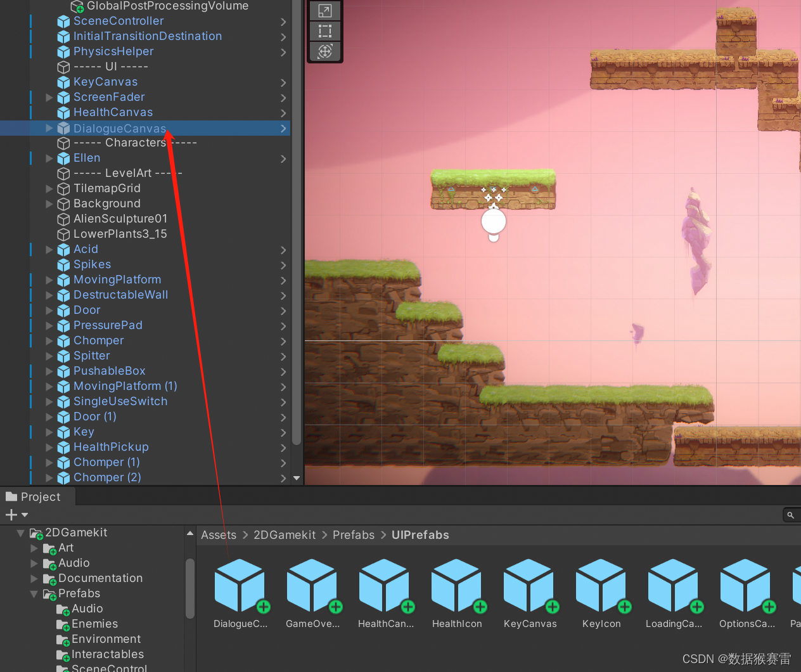
Task: Collapse the 2DGamekit folder tree
Action: 21,533
